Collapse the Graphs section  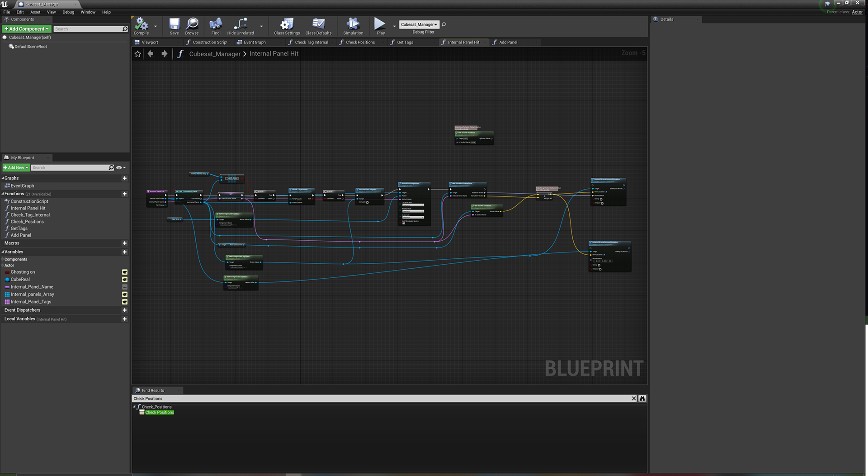(x=3, y=178)
